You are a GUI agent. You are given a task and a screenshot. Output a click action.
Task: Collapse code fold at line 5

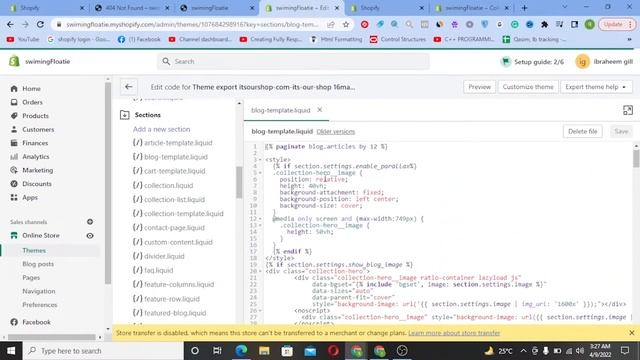point(260,173)
